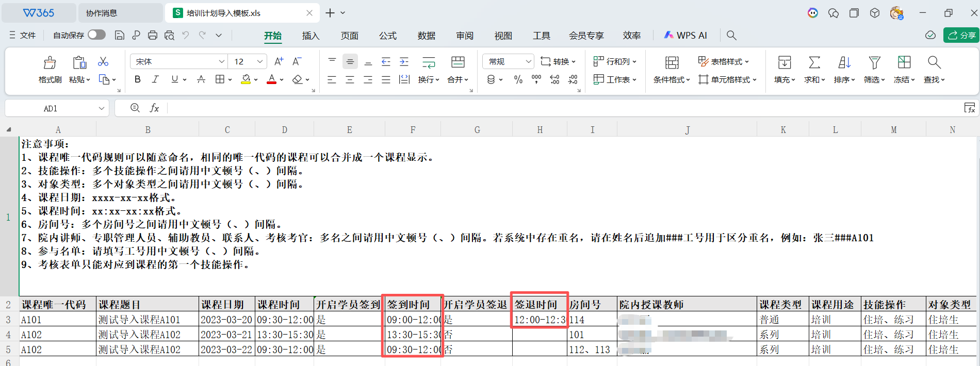
Task: Open print preview icon
Action: (169, 35)
